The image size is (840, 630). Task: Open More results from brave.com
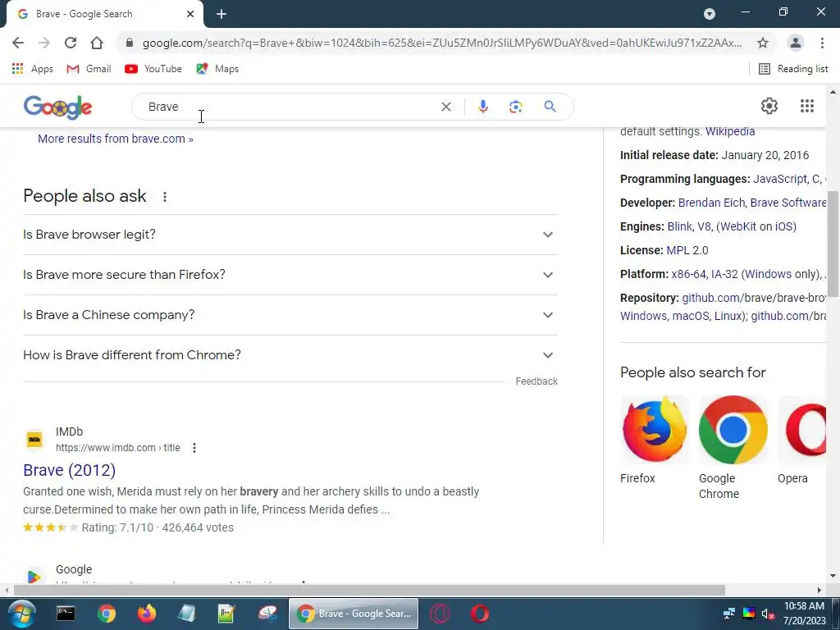pos(115,139)
